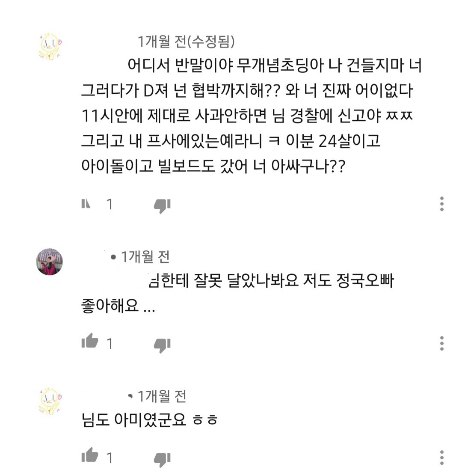Open the photo avatar of the "정국오빠" commenter

[x=50, y=262]
